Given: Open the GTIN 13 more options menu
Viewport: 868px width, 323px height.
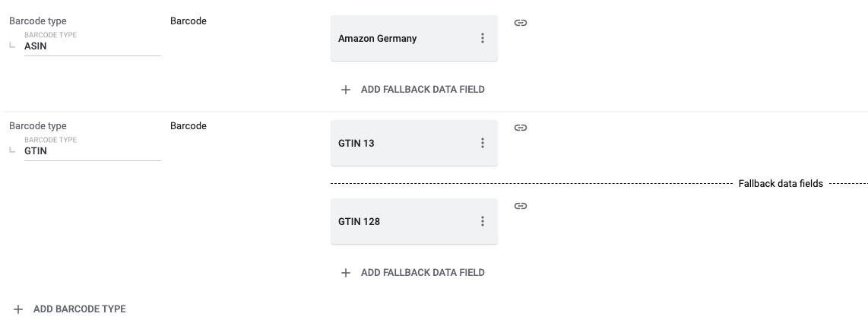Looking at the screenshot, I should pos(482,143).
